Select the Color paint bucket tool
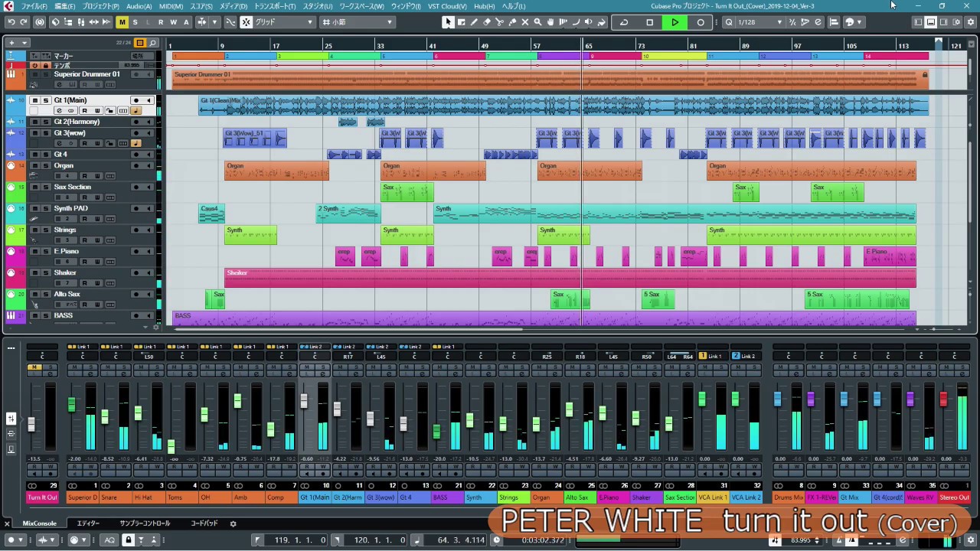Screen dimensions: 980x551 coord(602,22)
